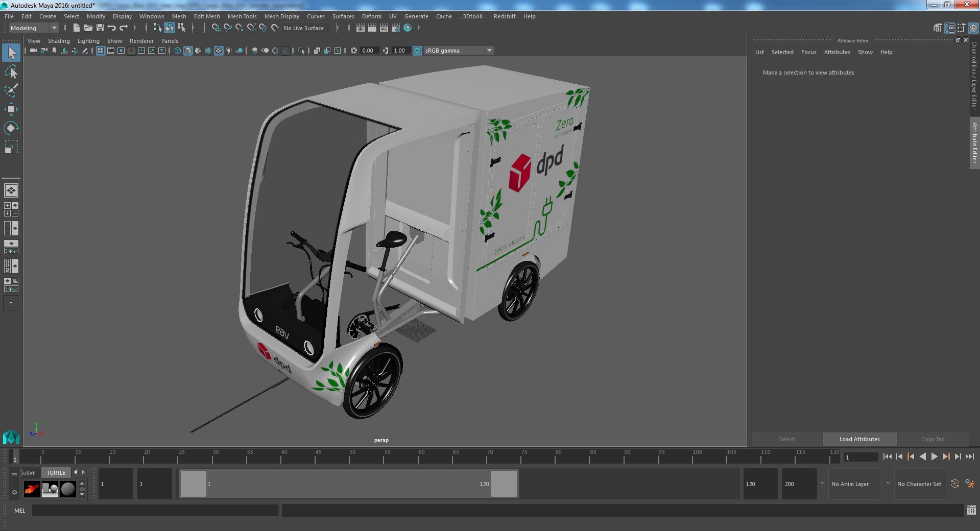Switch to four view layout
980x531 pixels.
(x=11, y=209)
